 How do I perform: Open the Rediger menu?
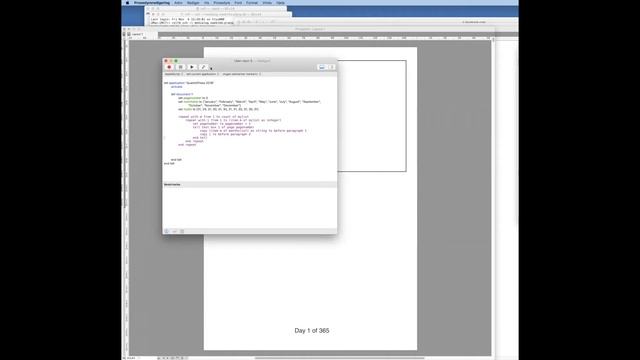193,2
